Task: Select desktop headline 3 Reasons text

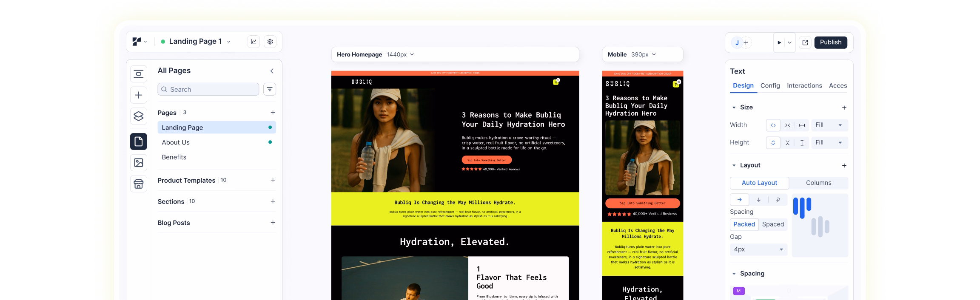Action: tap(513, 120)
